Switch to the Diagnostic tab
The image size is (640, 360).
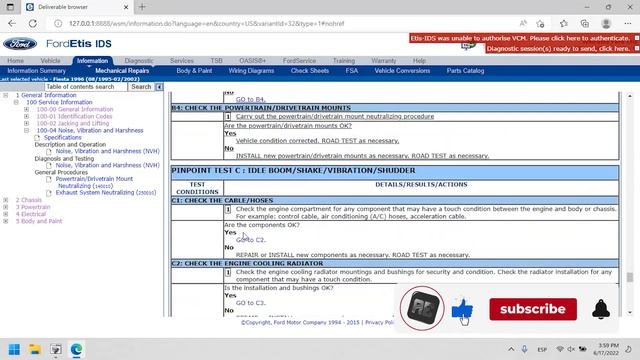(x=139, y=61)
